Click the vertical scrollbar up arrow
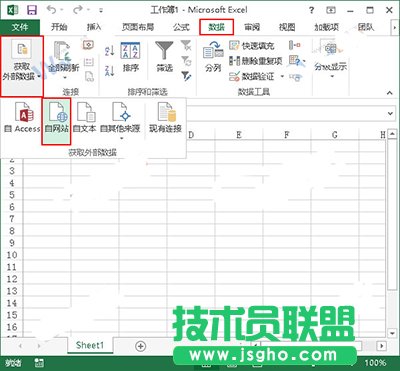Image resolution: width=400 pixels, height=371 pixels. 392,134
